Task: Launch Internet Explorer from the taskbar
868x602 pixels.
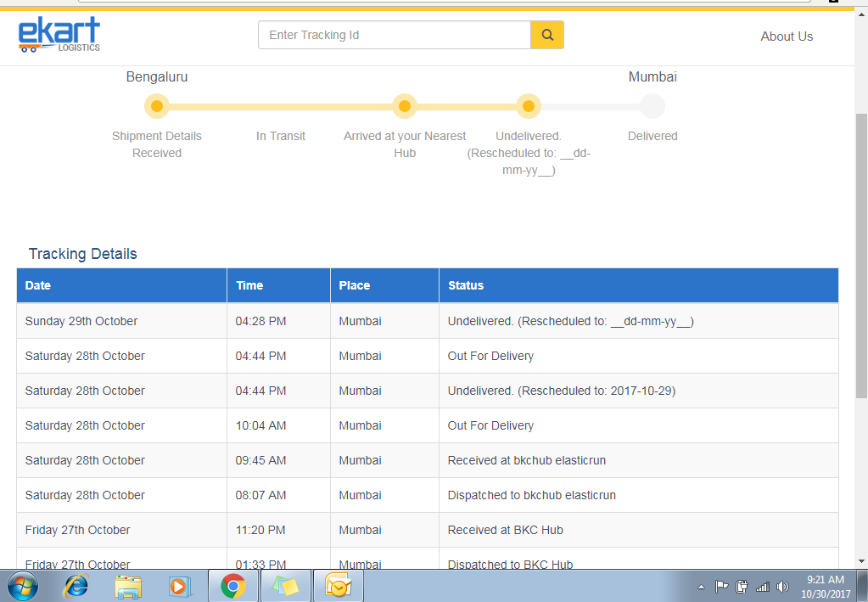Action: [77, 586]
